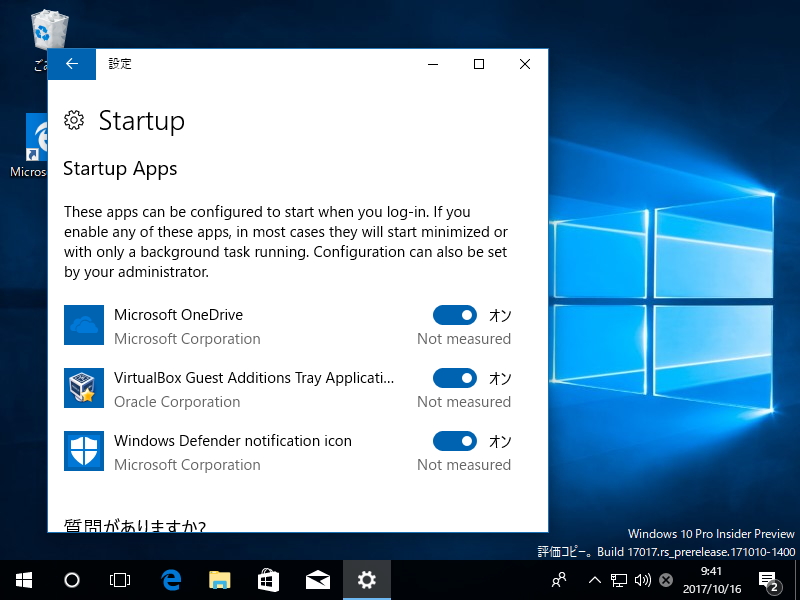Viewport: 800px width, 600px height.
Task: Launch Microsoft Edge from the taskbar
Action: click(x=171, y=580)
